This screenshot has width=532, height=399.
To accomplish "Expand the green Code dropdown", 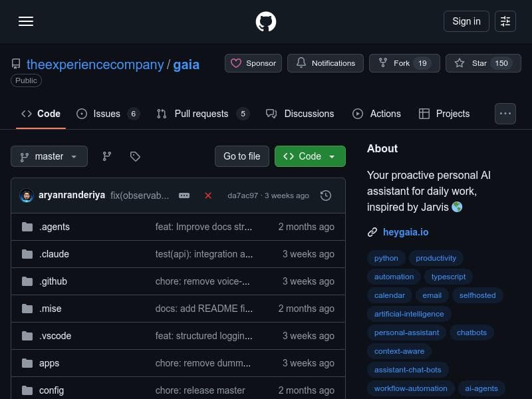I will 310,156.
